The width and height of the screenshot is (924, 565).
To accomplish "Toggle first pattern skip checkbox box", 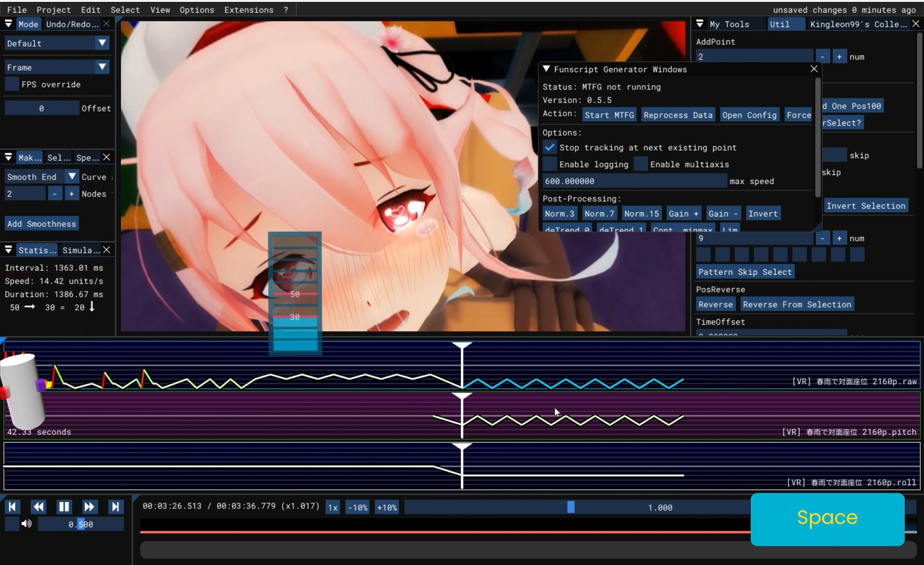I will pos(703,254).
